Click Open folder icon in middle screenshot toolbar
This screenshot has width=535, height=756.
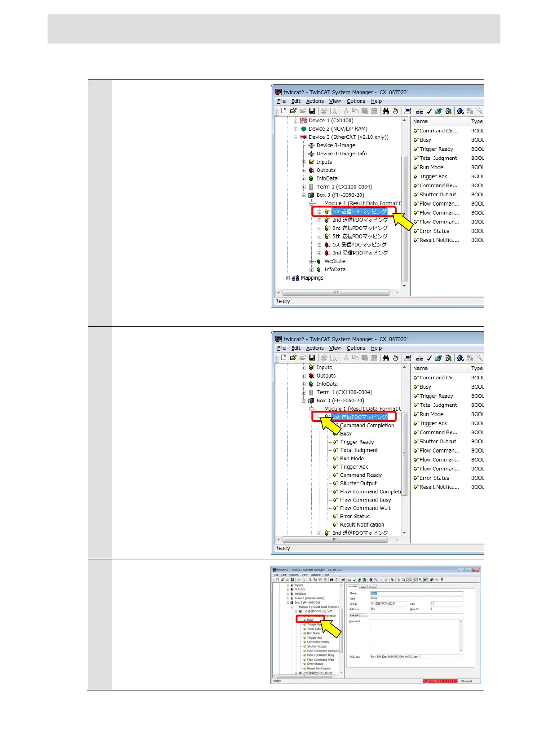coord(293,358)
